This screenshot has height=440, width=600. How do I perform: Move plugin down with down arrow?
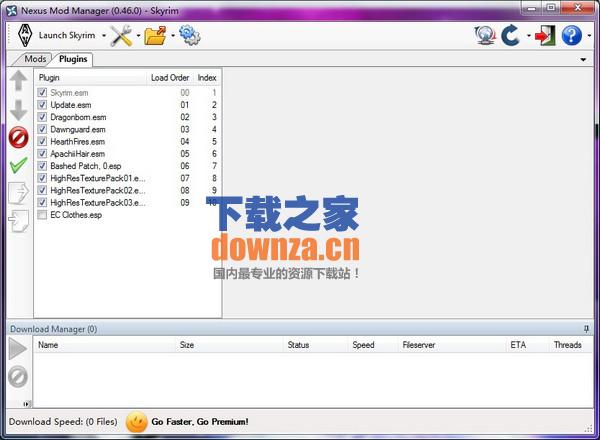(x=18, y=110)
